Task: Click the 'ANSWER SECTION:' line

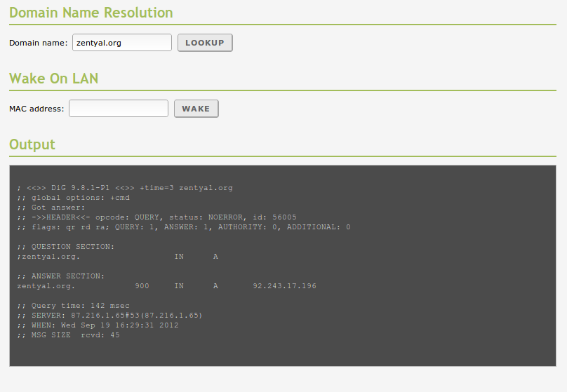Action: point(61,276)
